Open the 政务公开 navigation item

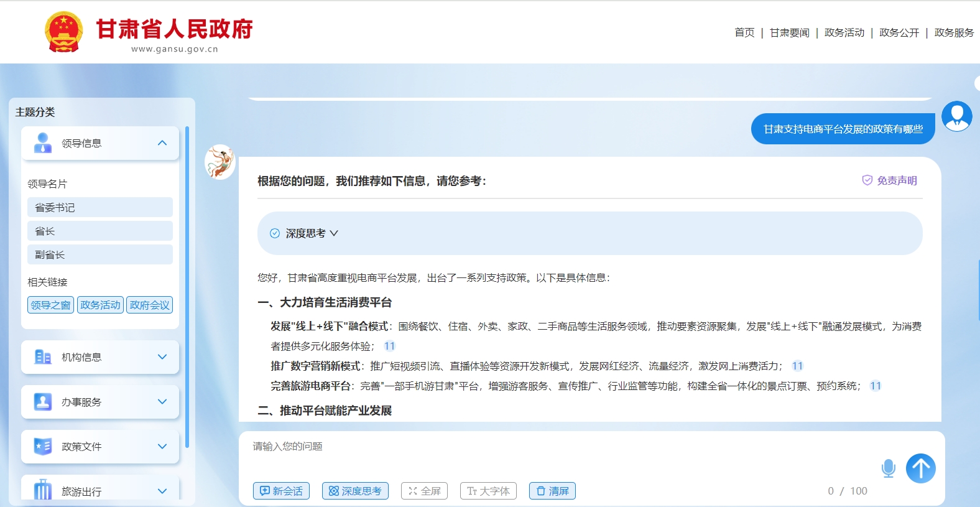point(899,32)
